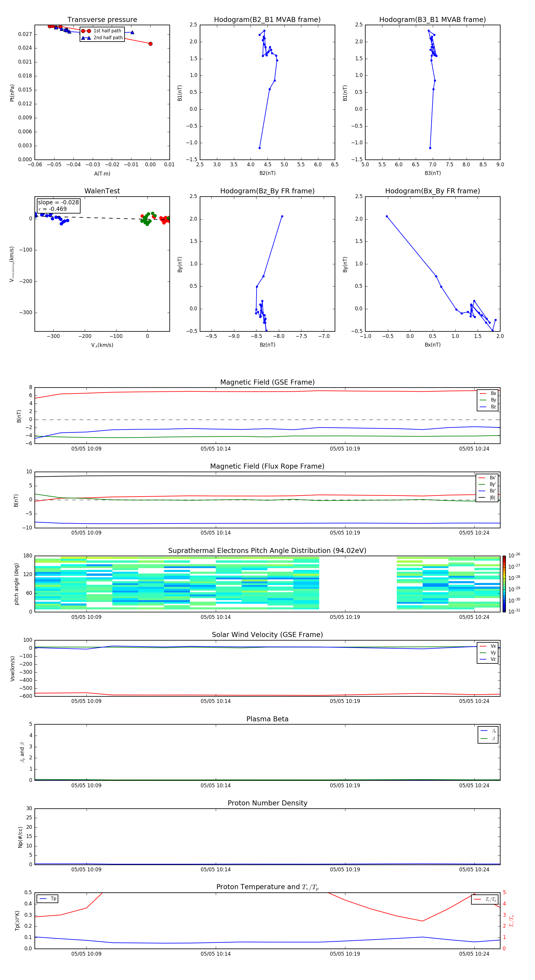Select the "Hodogram(B2_B1 MVAB frame)" title
The image size is (535, 980).
point(267,20)
